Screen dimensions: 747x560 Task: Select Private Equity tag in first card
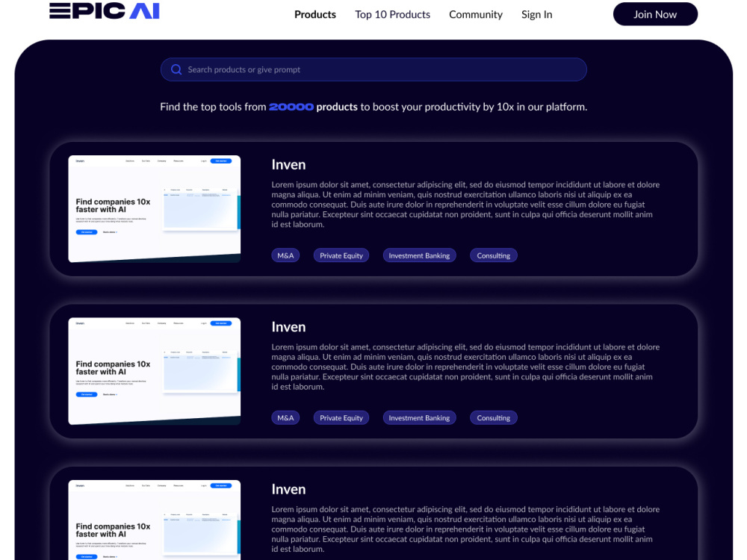pyautogui.click(x=341, y=255)
